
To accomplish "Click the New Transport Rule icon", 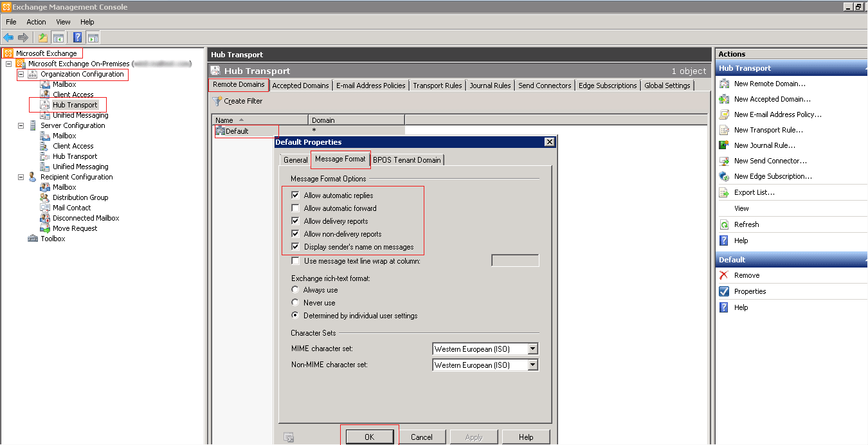I will (724, 130).
